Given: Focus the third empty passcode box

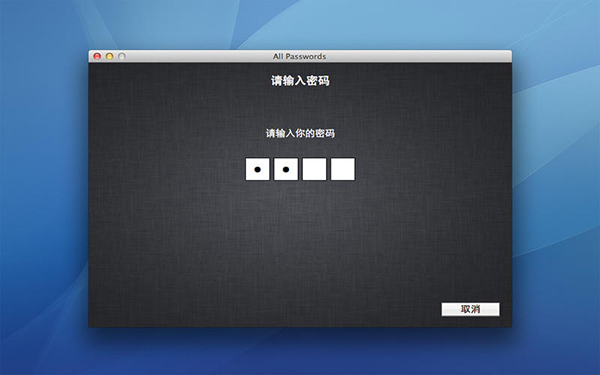Looking at the screenshot, I should tap(314, 169).
